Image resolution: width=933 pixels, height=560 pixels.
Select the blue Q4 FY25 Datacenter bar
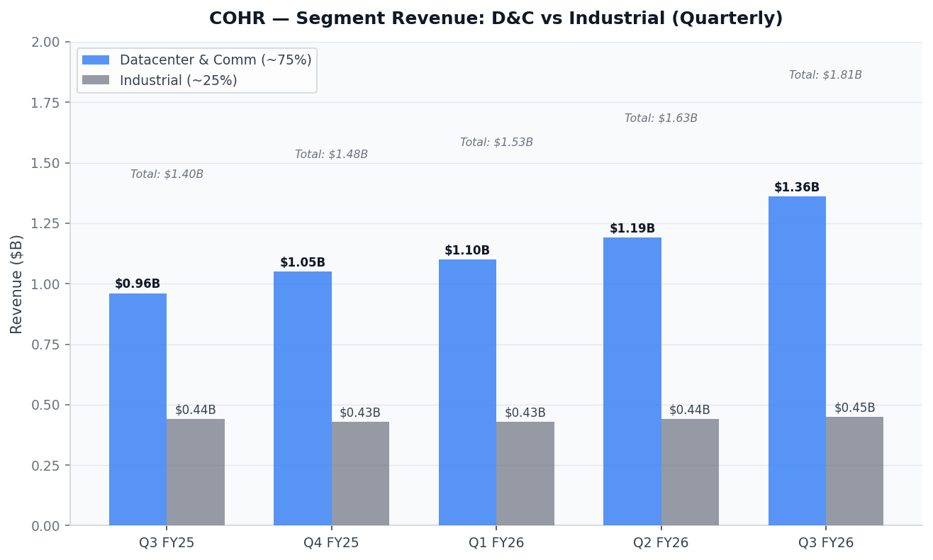click(x=303, y=398)
